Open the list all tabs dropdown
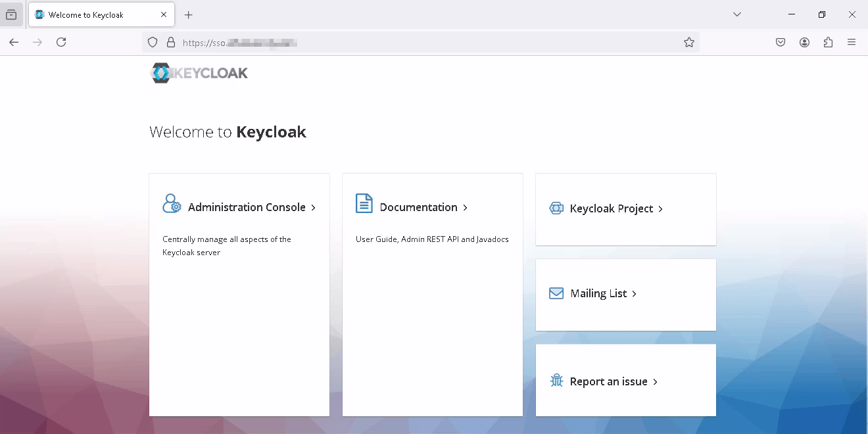 pyautogui.click(x=736, y=14)
